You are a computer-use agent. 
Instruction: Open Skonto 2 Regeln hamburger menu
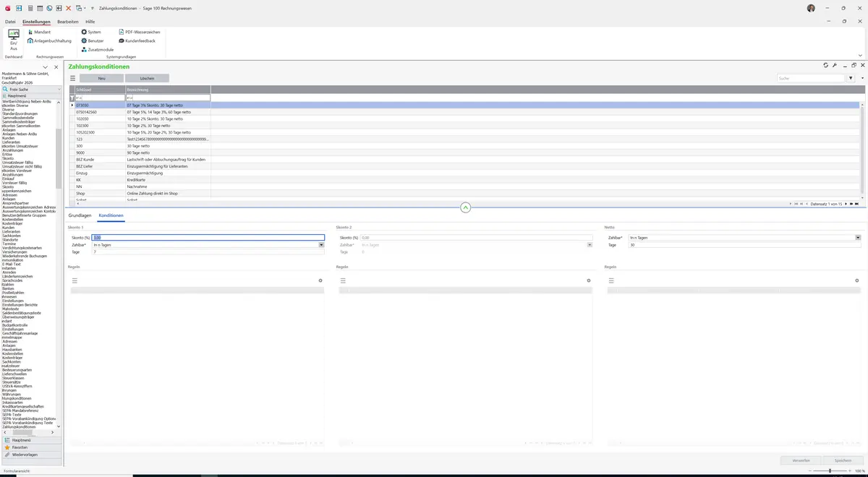click(343, 280)
